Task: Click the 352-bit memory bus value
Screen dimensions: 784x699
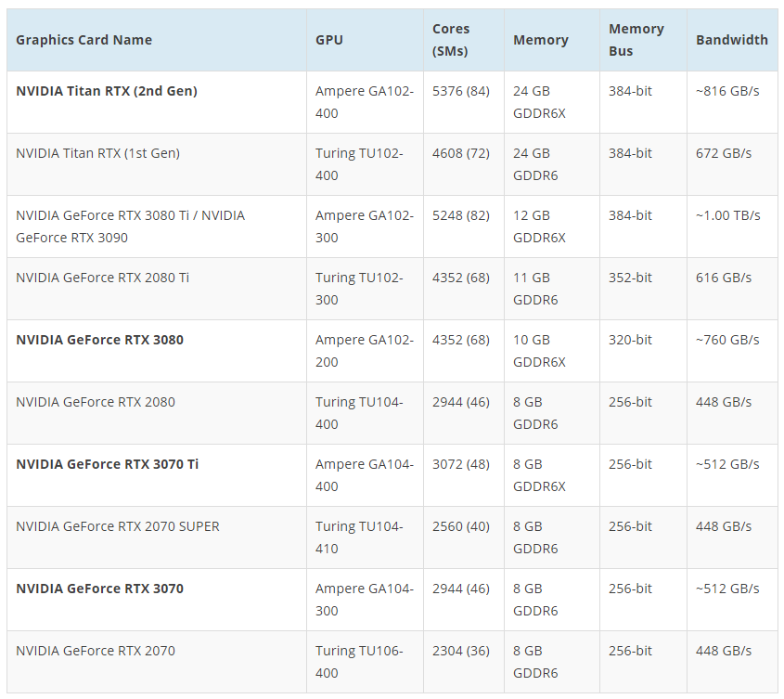Action: point(630,278)
